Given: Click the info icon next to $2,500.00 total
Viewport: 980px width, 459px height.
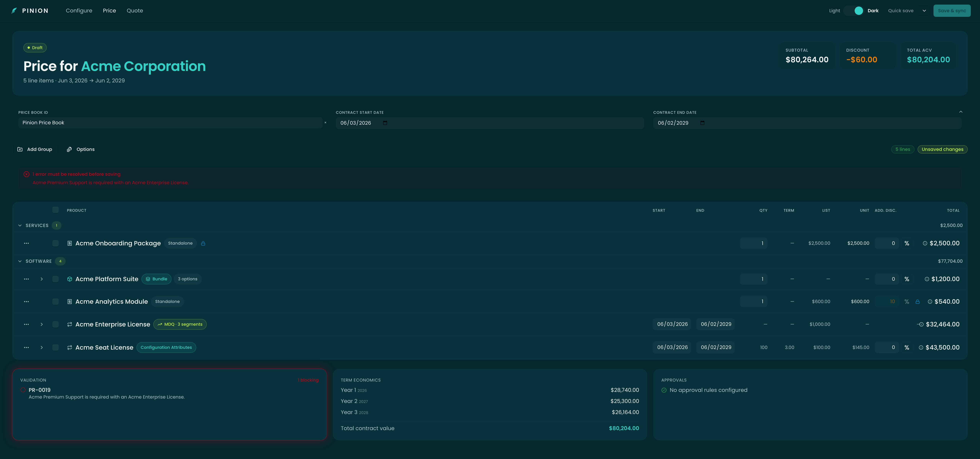Looking at the screenshot, I should click(925, 243).
